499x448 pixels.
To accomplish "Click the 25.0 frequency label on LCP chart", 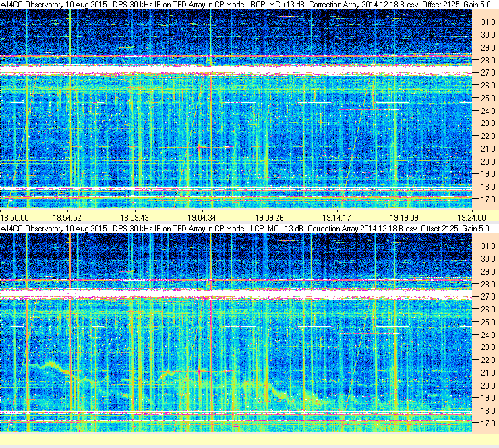I will tap(488, 323).
